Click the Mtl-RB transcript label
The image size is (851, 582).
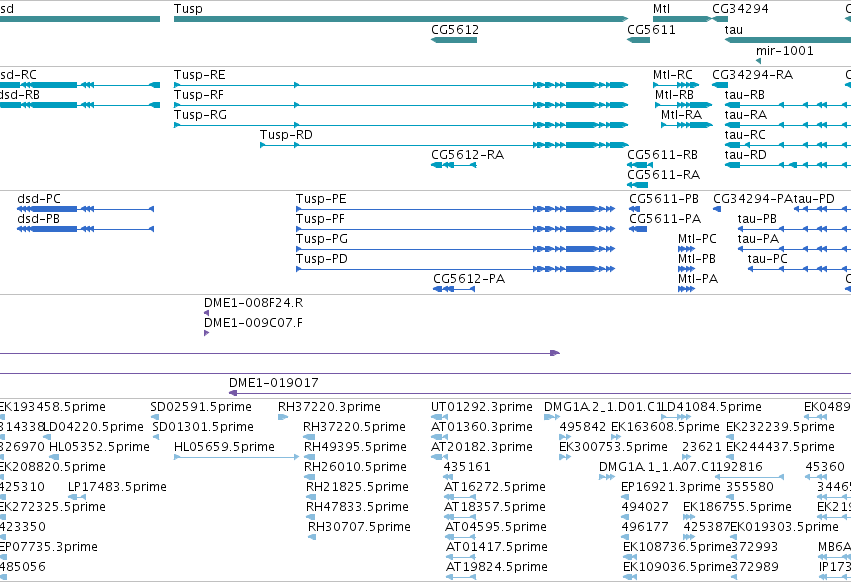674,94
